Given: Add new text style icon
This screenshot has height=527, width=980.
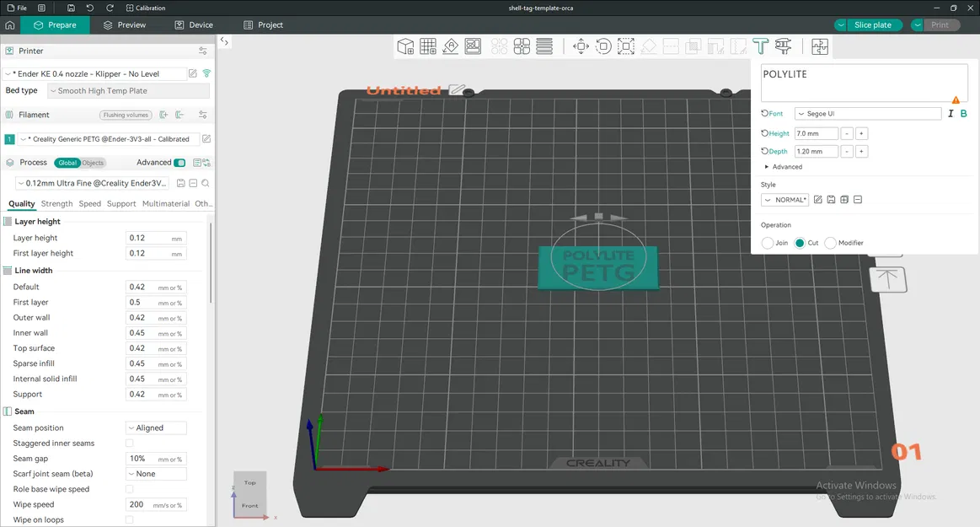Looking at the screenshot, I should (x=844, y=200).
